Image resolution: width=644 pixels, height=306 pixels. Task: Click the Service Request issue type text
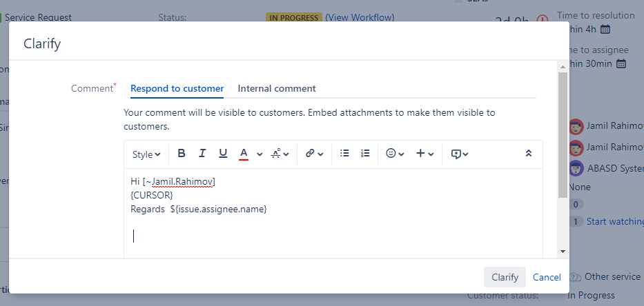38,17
